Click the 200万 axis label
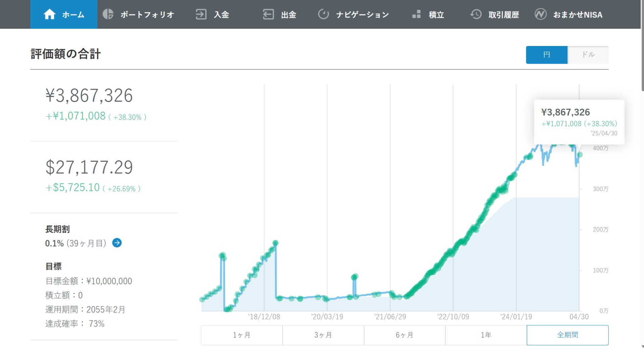Image resolution: width=644 pixels, height=349 pixels. (600, 230)
